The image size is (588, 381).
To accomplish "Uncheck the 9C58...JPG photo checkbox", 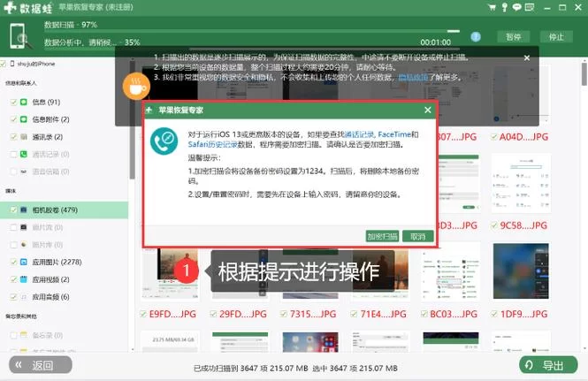I will click(494, 225).
